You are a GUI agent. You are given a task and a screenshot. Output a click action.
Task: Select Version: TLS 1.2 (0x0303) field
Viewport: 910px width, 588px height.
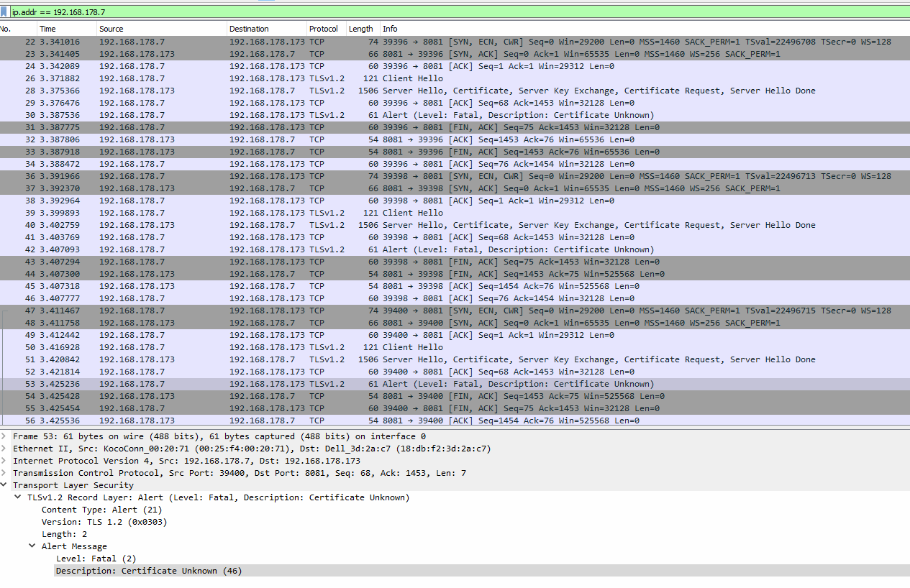coord(104,522)
